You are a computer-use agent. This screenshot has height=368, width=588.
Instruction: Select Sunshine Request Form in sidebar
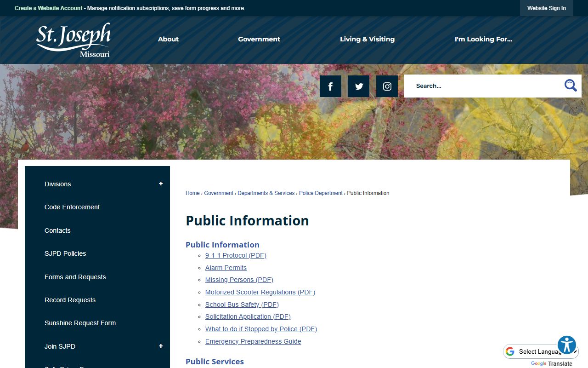(80, 323)
